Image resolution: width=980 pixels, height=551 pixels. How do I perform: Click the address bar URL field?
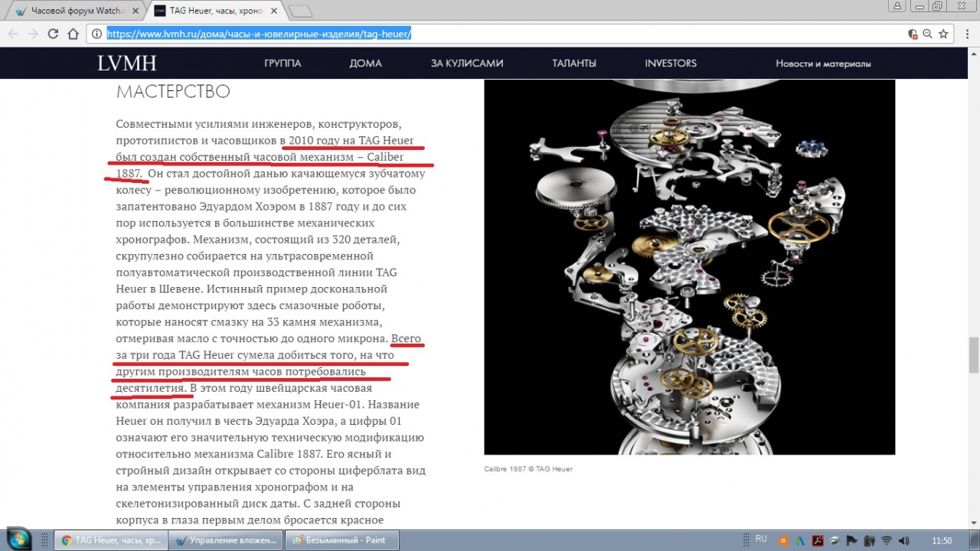tap(498, 34)
